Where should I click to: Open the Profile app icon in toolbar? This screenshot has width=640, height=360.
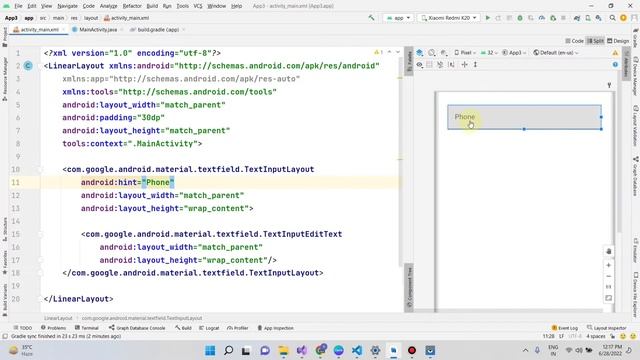(542, 18)
